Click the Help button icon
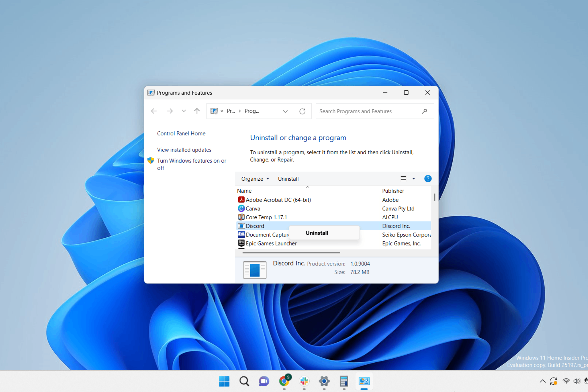This screenshot has width=588, height=392. pos(428,179)
